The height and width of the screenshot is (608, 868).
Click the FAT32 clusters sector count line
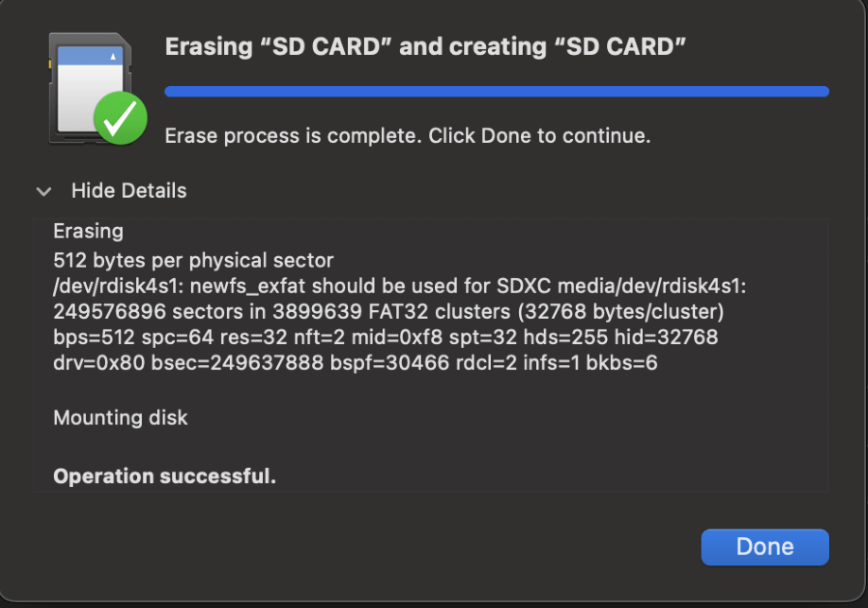coord(389,312)
